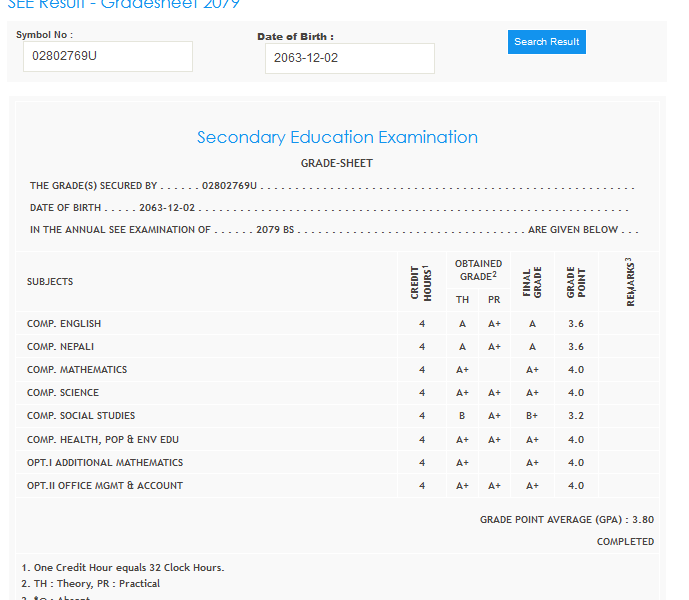Click the GRADE POINT column header
The height and width of the screenshot is (600, 689).
coord(576,282)
